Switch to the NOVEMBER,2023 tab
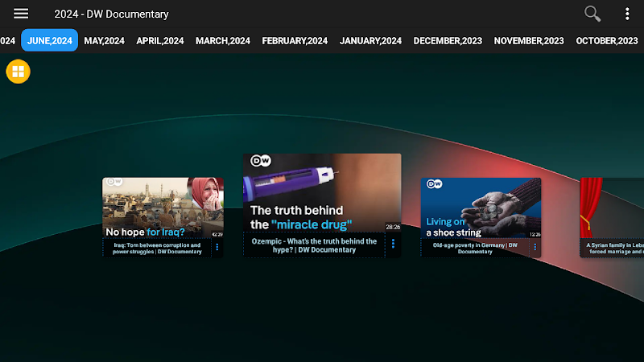 (x=529, y=41)
